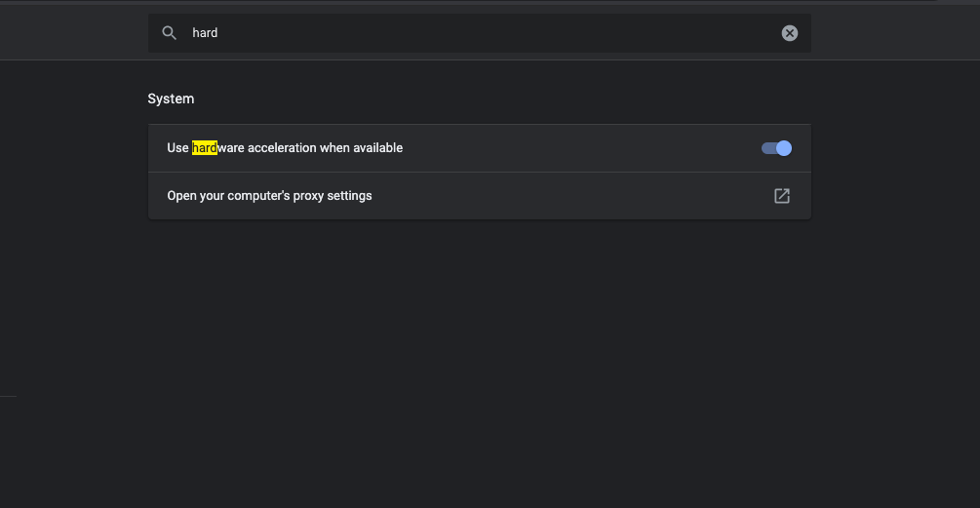Screen dimensions: 980x508
Task: Click empty space inside the hardware acceleration row
Action: click(585, 148)
